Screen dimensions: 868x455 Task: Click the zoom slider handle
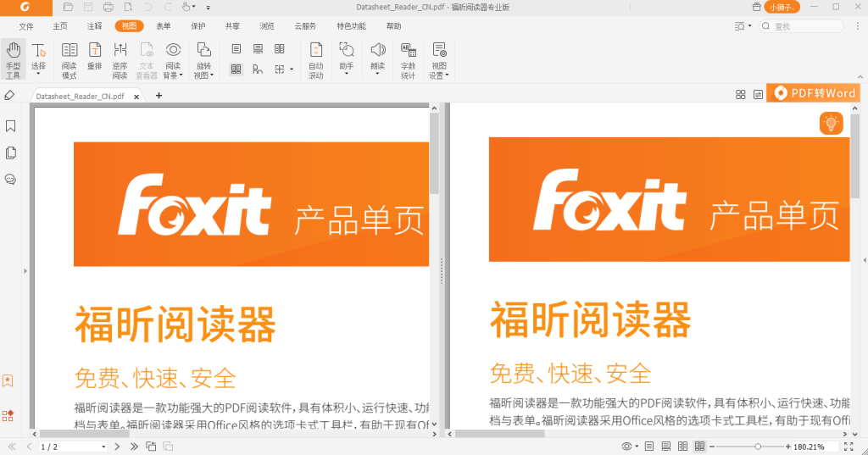[x=758, y=447]
